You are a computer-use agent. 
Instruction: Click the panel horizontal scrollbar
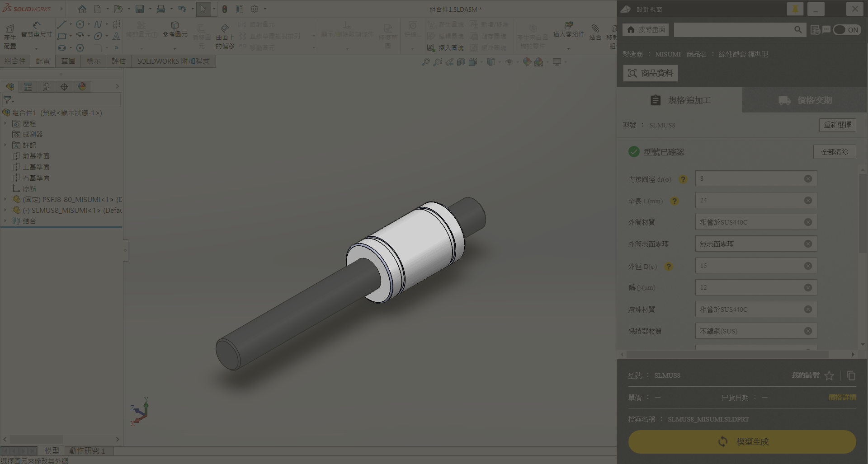tap(727, 354)
